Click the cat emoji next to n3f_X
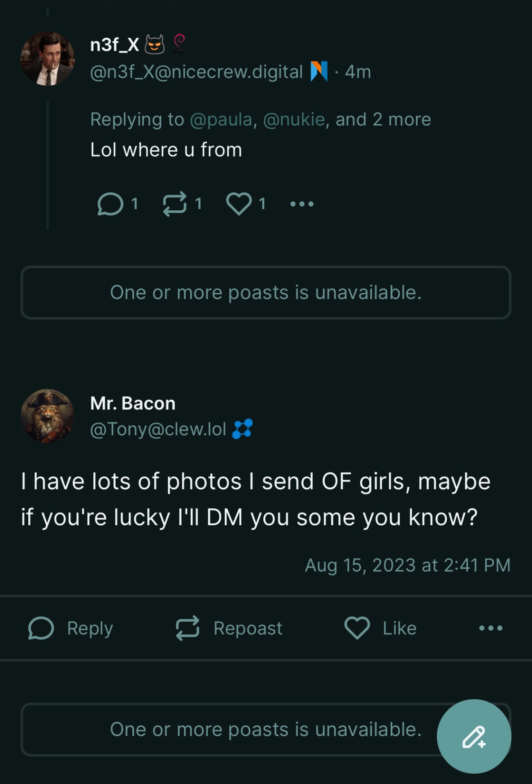Image resolution: width=532 pixels, height=784 pixels. 155,44
